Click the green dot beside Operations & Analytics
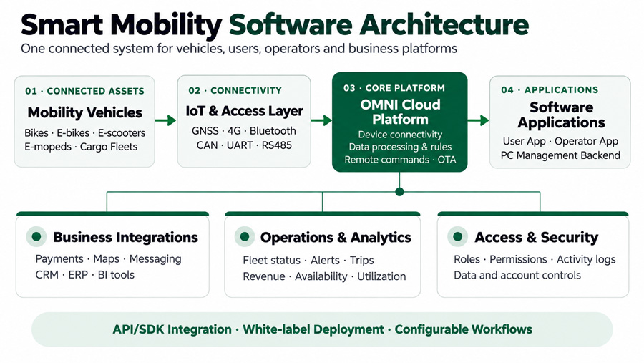The height and width of the screenshot is (363, 644). pos(245,237)
